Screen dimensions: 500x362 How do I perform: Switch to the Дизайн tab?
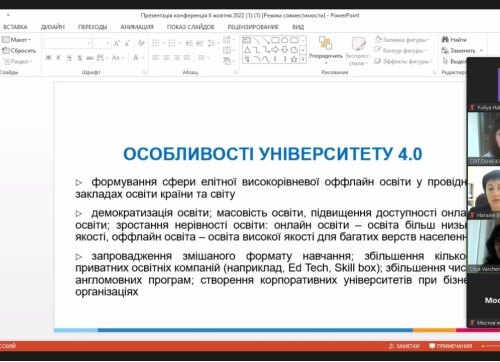click(53, 27)
